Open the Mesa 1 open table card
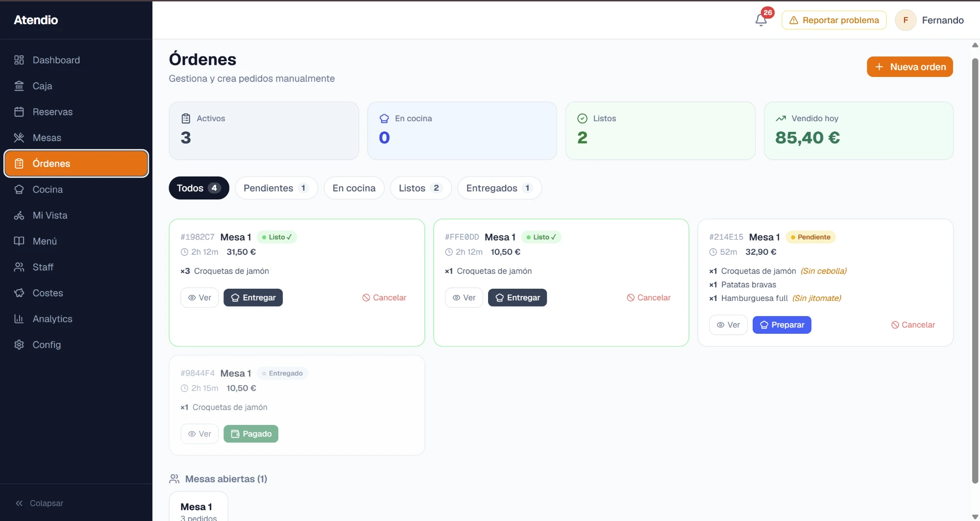This screenshot has height=521, width=980. 198,507
